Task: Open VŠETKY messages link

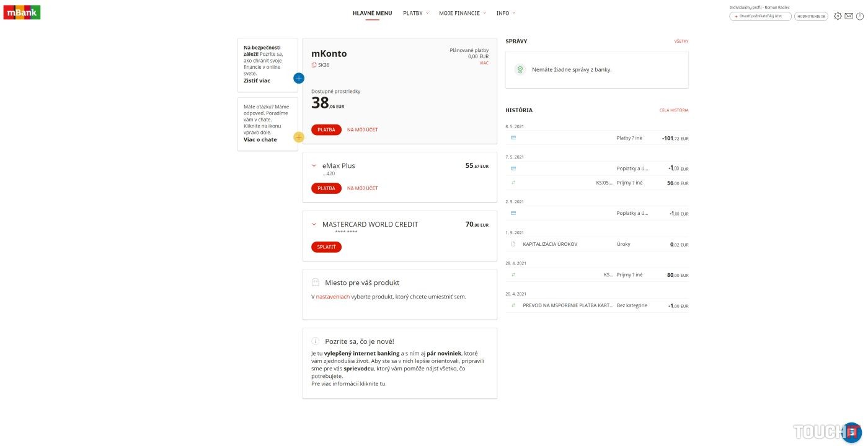Action: (681, 42)
